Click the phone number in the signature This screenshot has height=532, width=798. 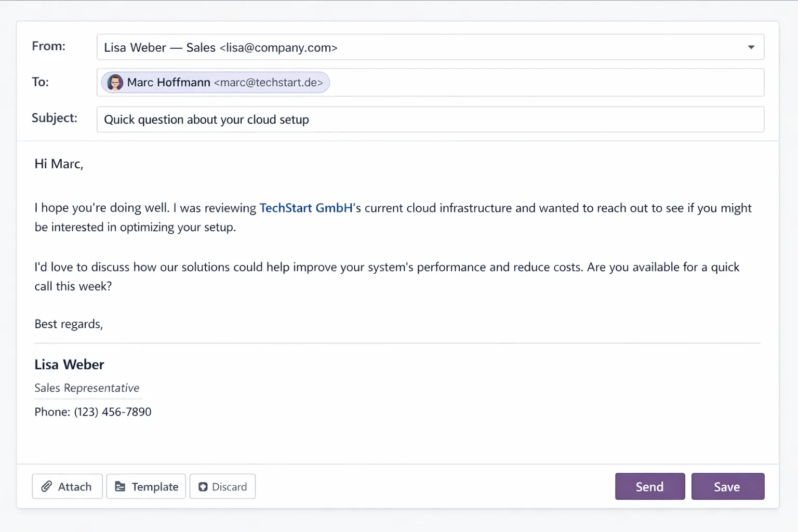coord(92,411)
